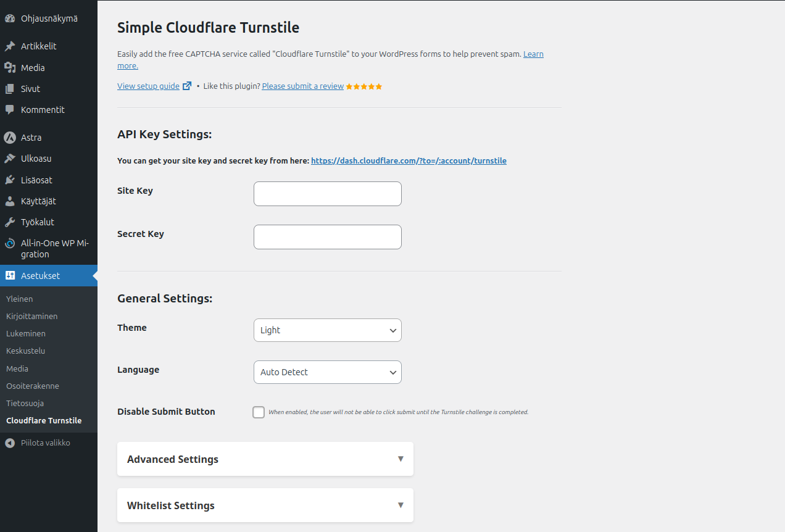Click the Astra theme logo icon
This screenshot has height=532, width=785.
pyautogui.click(x=10, y=138)
